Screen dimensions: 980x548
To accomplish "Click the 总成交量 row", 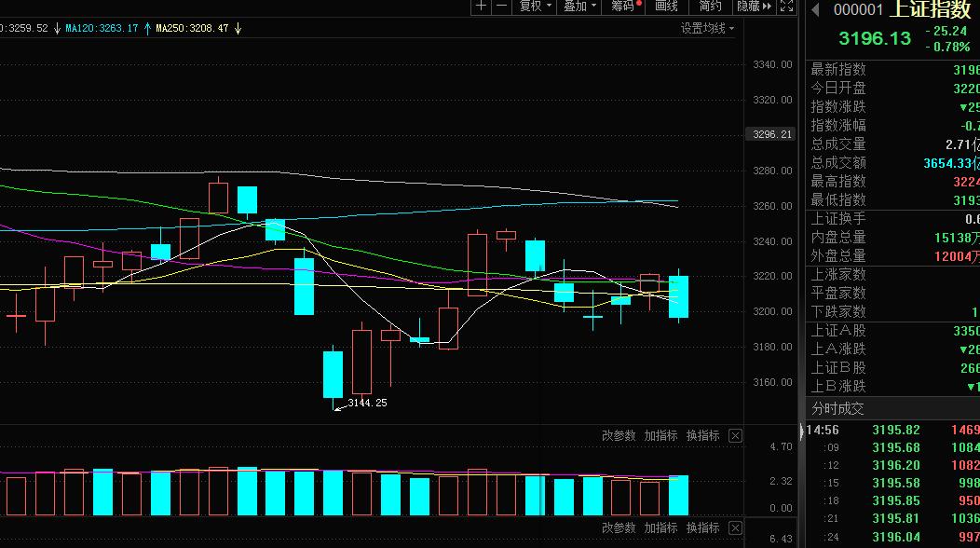I will (895, 144).
